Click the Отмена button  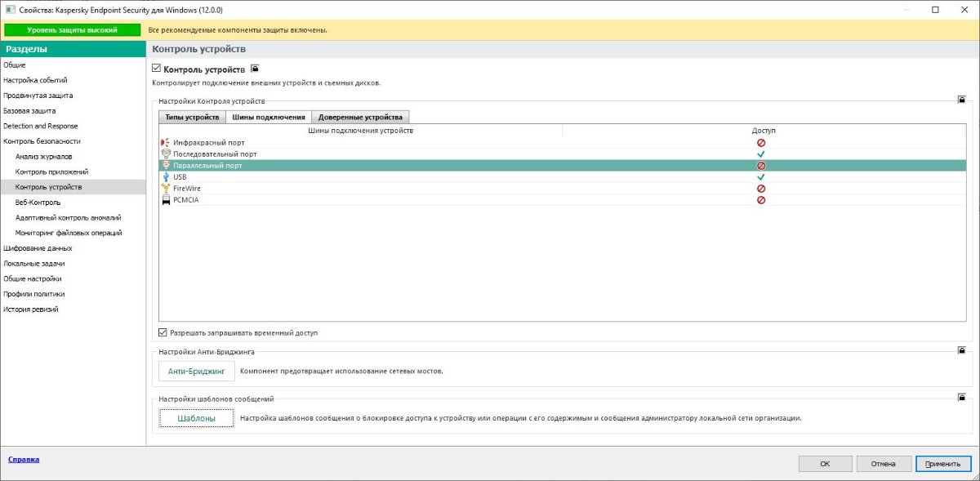[x=884, y=463]
